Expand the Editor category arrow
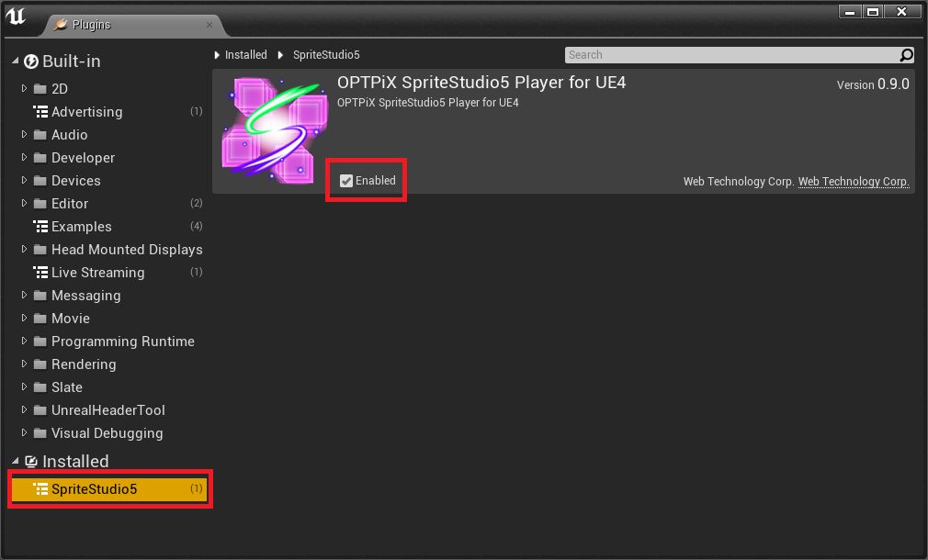The image size is (928, 560). coord(24,203)
